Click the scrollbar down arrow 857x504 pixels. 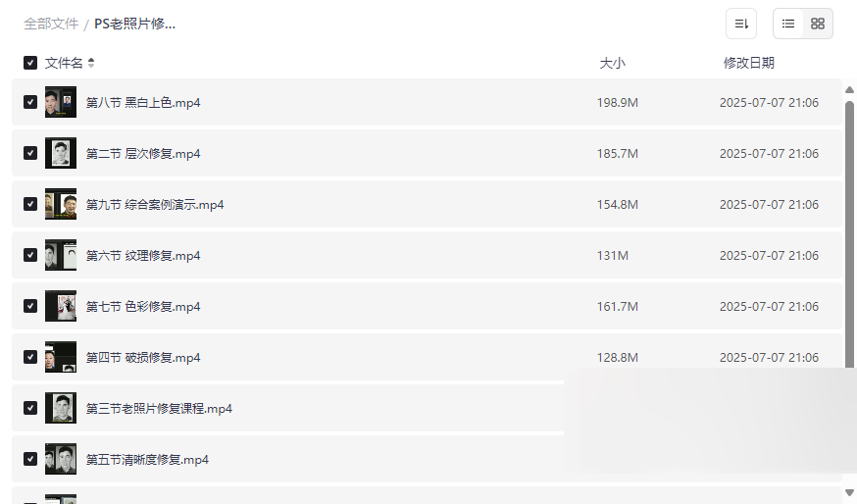849,492
